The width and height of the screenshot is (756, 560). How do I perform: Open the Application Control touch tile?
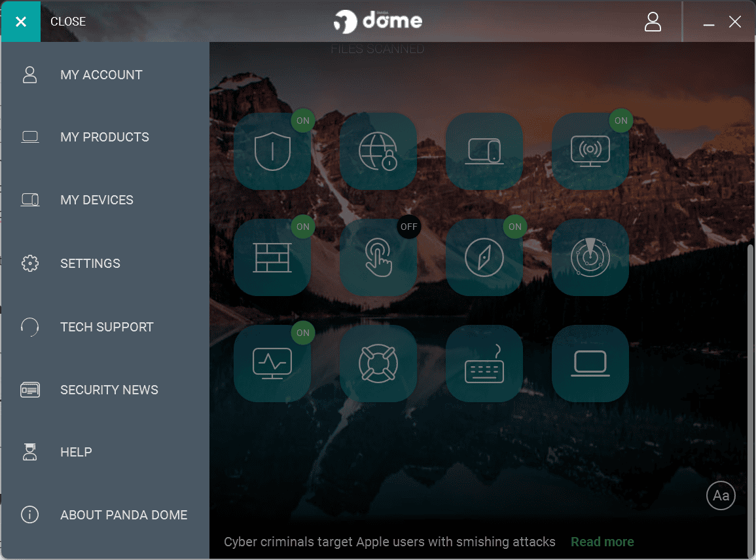[x=378, y=257]
